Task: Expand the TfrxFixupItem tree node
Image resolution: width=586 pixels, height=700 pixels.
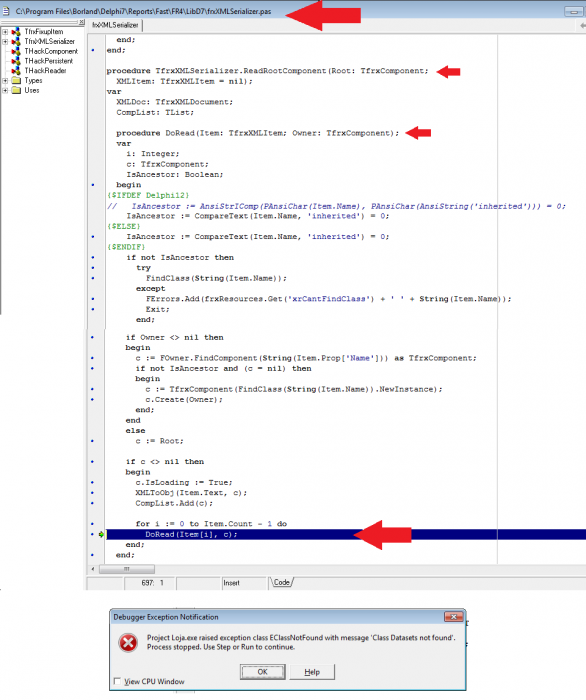Action: pos(5,32)
